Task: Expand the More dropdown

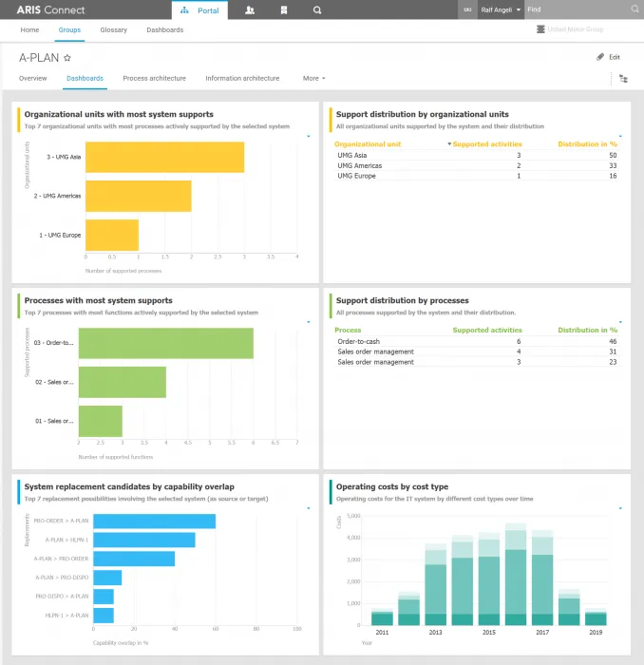Action: coord(313,78)
